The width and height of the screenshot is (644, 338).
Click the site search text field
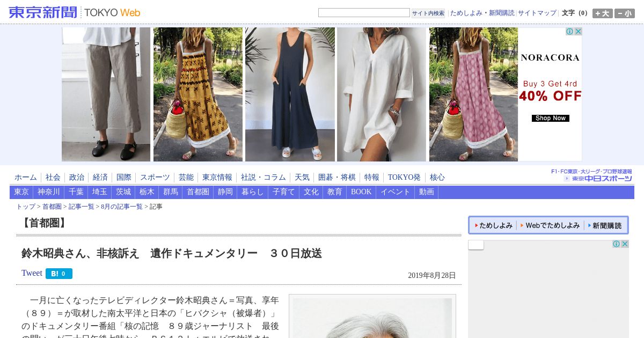(364, 12)
